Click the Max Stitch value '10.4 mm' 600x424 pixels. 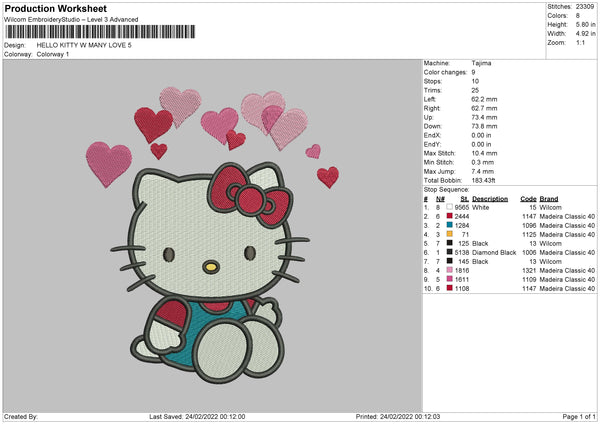click(484, 153)
